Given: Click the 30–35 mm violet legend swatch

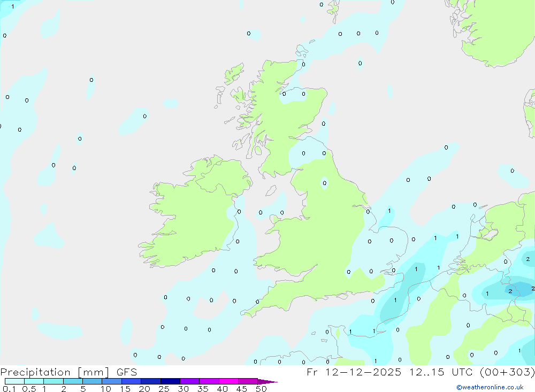Looking at the screenshot, I should 190,381.
